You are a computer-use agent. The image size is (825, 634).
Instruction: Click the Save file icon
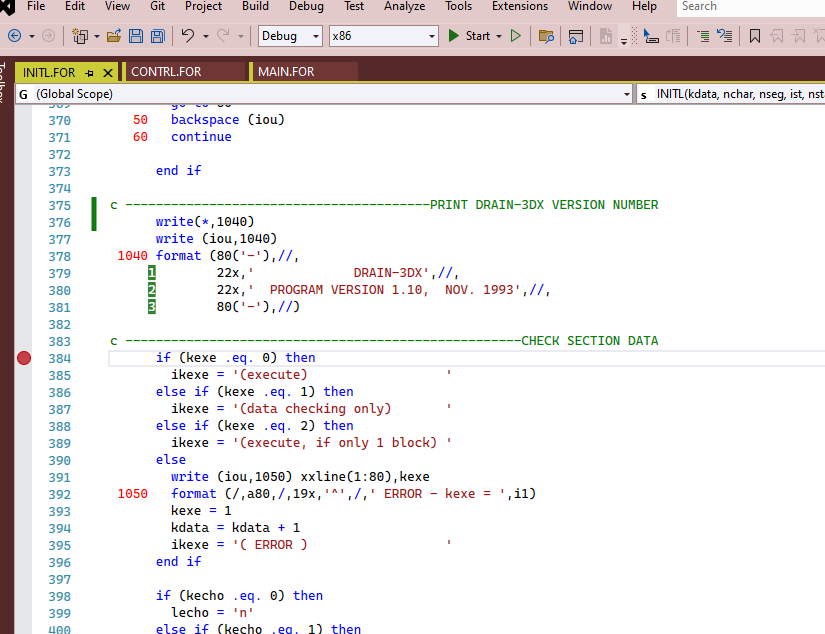(136, 36)
